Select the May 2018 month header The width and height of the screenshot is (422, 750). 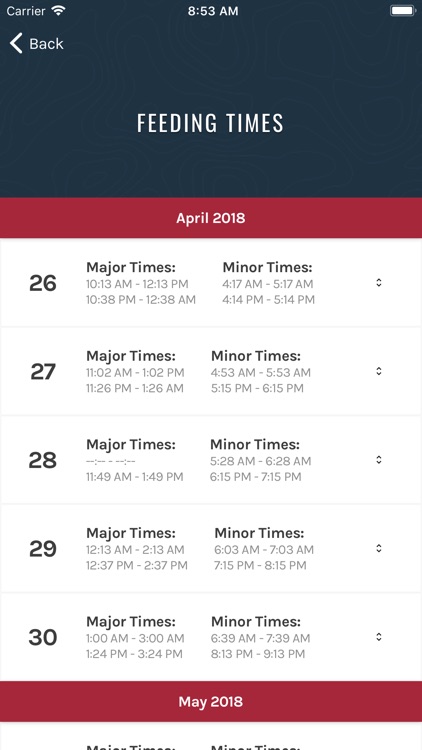pos(211,702)
